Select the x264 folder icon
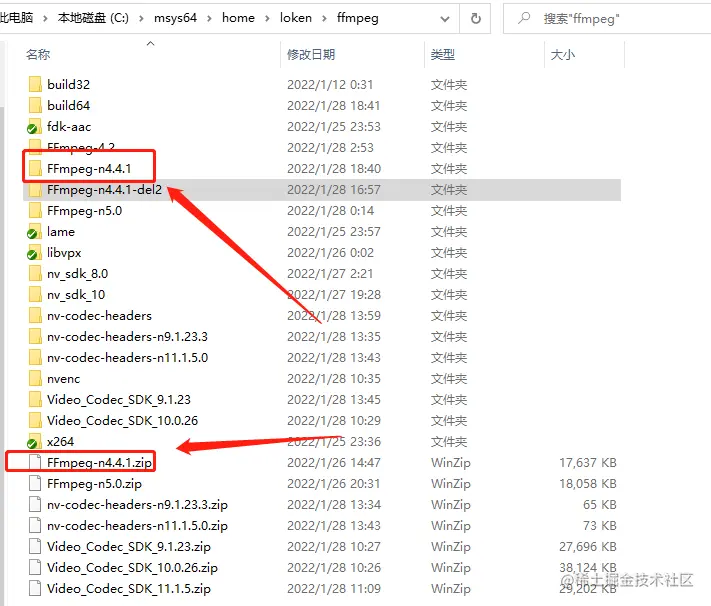The height and width of the screenshot is (606, 711). (34, 441)
